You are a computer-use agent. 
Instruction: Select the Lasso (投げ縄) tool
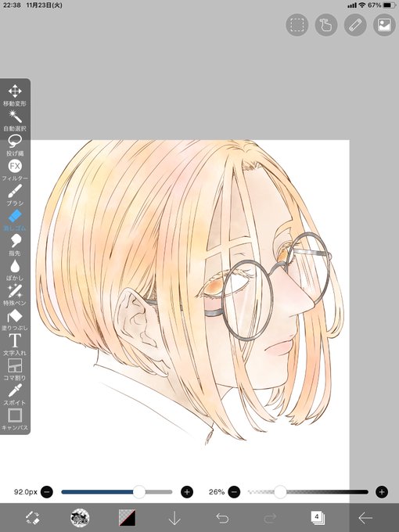15,146
